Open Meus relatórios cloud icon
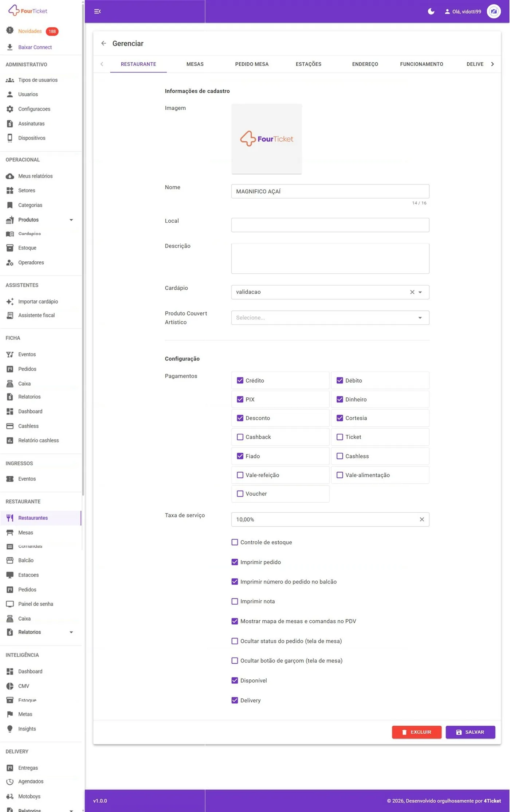This screenshot has height=812, width=510. point(10,176)
